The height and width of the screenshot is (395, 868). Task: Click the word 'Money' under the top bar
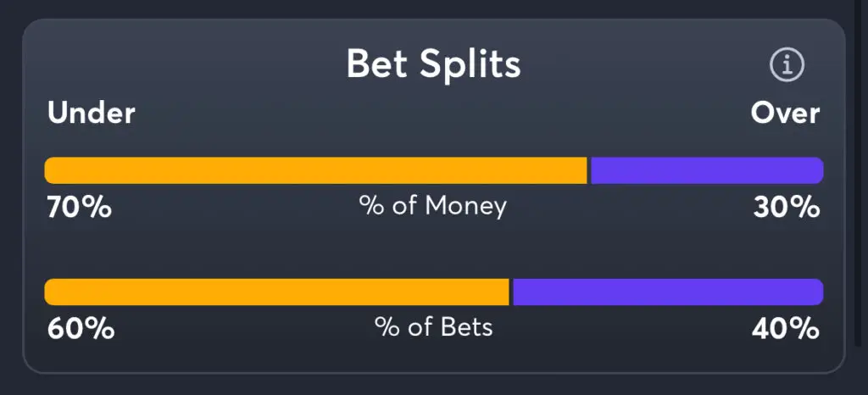pos(466,206)
